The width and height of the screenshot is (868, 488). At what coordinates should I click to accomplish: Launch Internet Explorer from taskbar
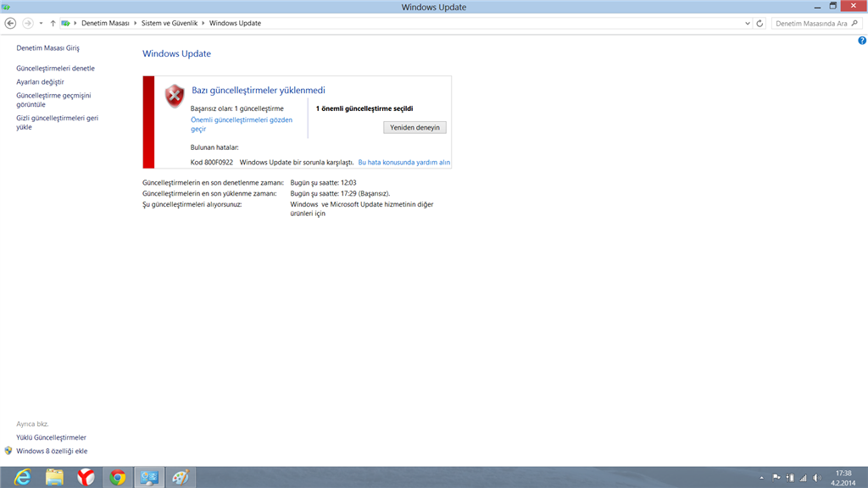22,477
